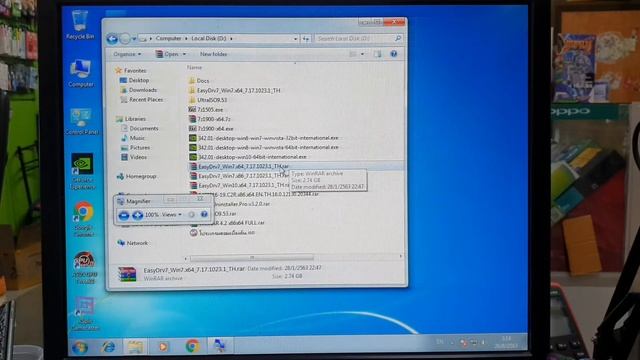Toggle the preview pane icon
This screenshot has height=360, width=640.
(377, 54)
